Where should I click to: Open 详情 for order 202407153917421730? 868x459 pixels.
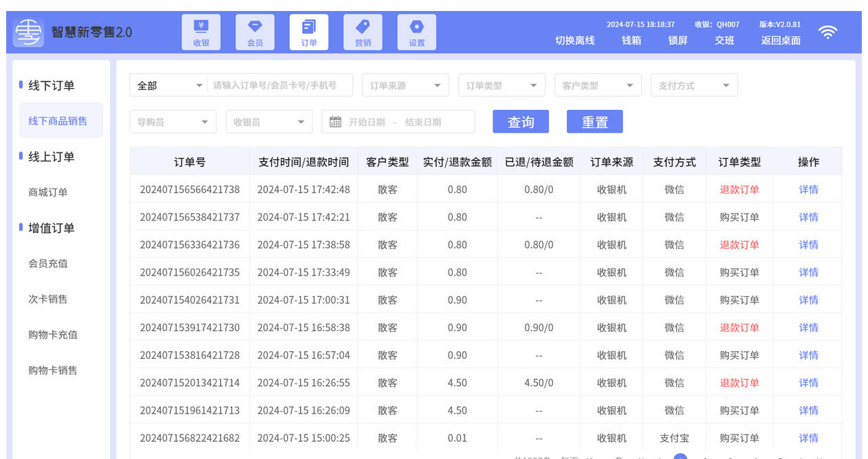pyautogui.click(x=809, y=328)
